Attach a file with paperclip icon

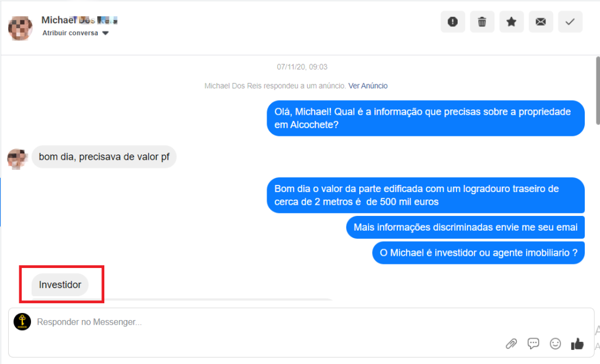pos(511,344)
